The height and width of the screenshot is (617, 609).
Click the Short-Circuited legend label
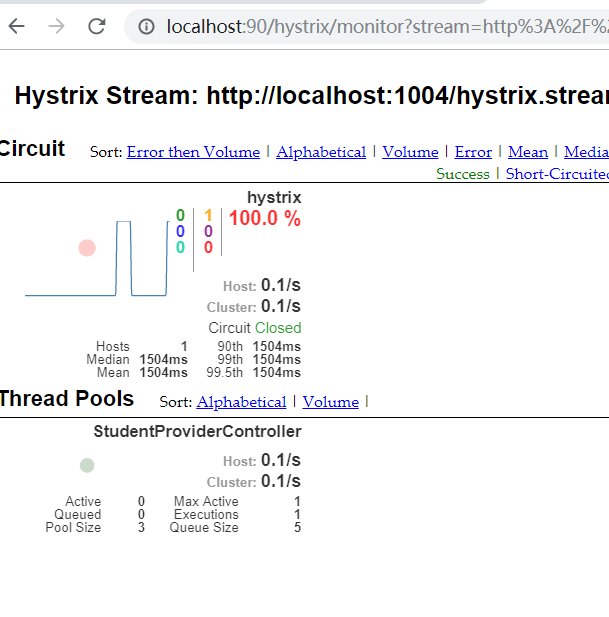point(557,174)
